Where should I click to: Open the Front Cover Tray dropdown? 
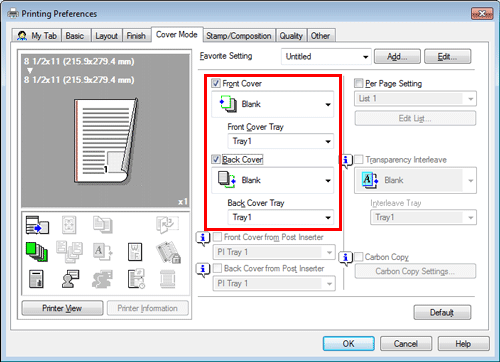click(281, 141)
